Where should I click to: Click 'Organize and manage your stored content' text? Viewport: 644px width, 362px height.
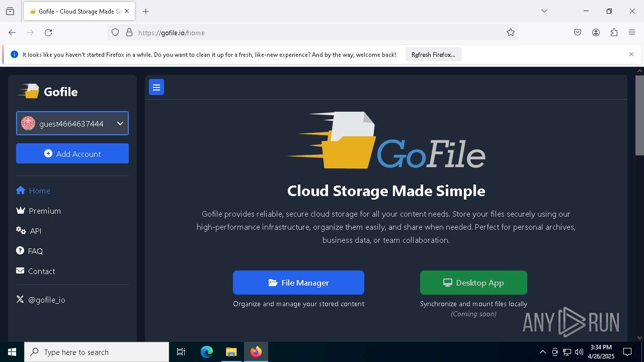click(298, 304)
